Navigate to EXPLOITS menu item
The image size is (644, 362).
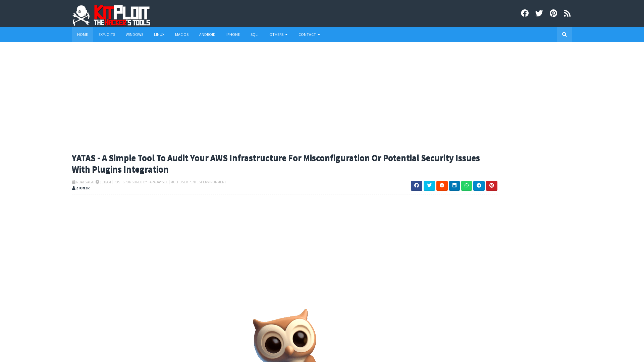point(107,34)
